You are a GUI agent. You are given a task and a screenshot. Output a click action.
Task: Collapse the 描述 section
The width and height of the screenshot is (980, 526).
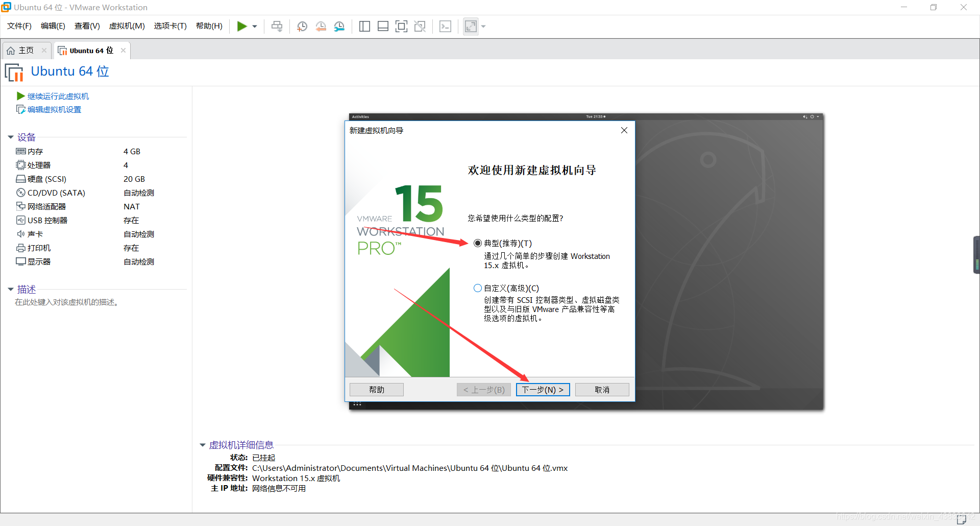pos(10,289)
